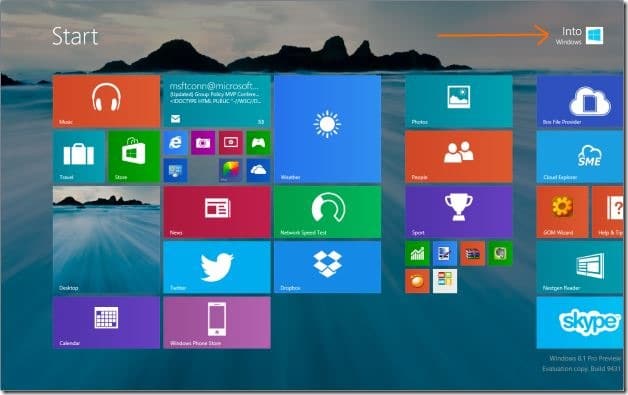Open the Music tile with headphones
The image size is (628, 395).
107,101
